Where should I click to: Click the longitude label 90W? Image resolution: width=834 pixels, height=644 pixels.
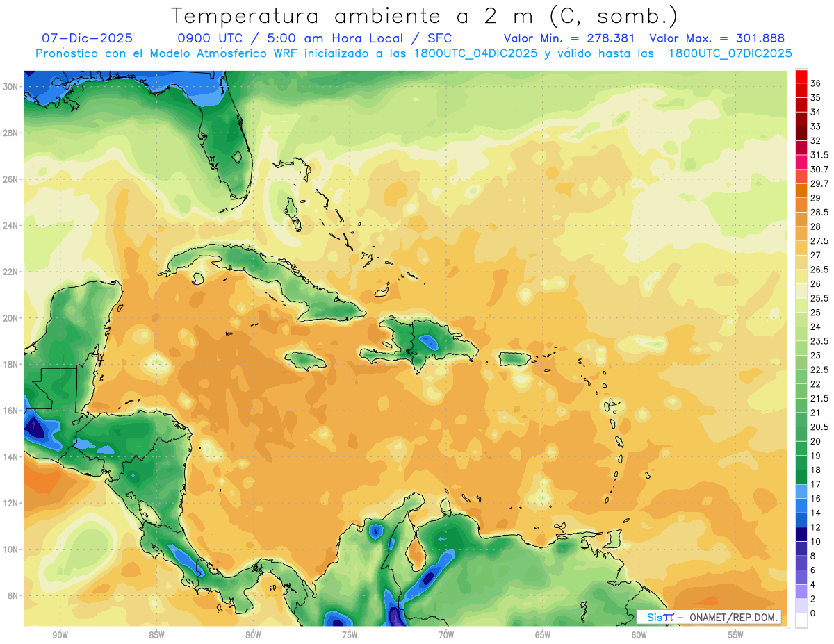click(60, 635)
